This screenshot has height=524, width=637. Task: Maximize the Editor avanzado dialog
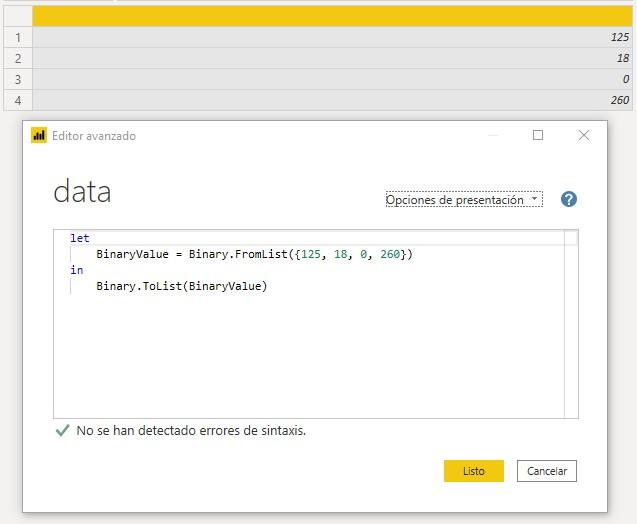pyautogui.click(x=538, y=135)
